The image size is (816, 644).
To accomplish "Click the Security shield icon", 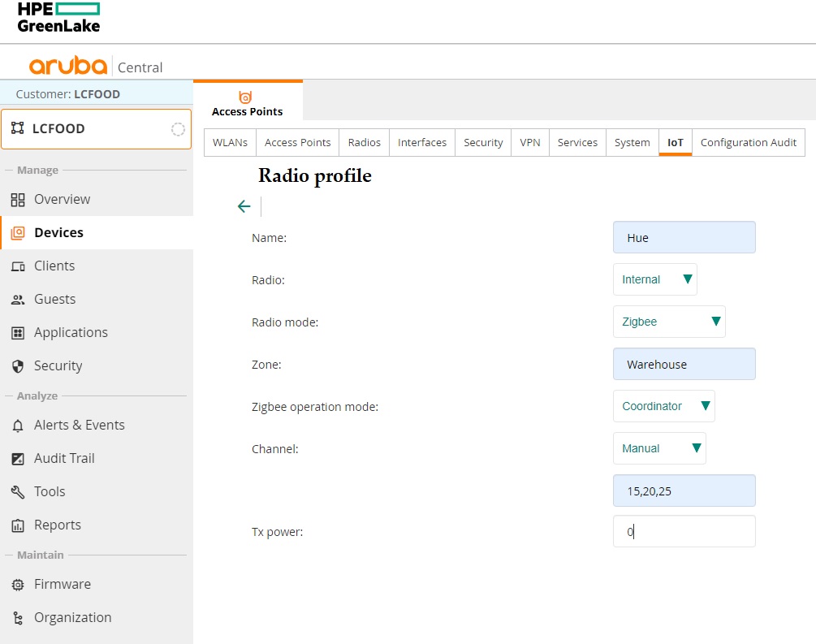I will coord(18,366).
